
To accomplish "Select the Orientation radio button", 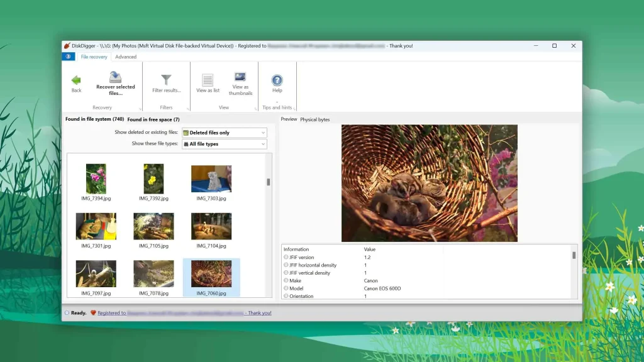I will 286,296.
